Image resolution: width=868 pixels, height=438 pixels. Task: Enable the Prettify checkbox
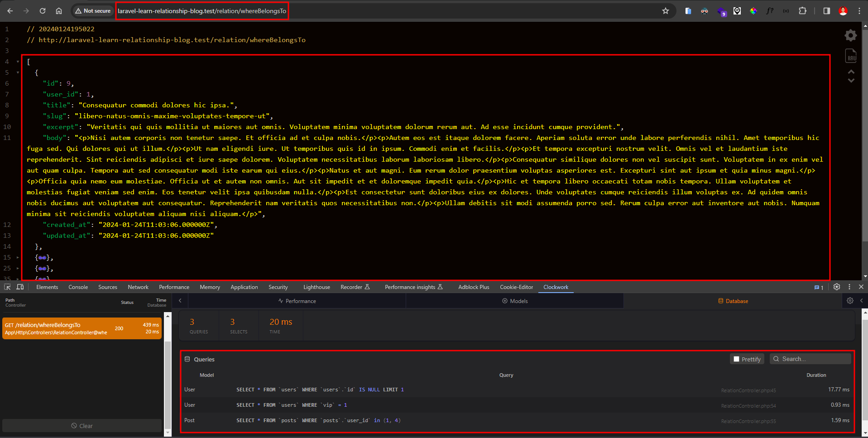pos(737,359)
